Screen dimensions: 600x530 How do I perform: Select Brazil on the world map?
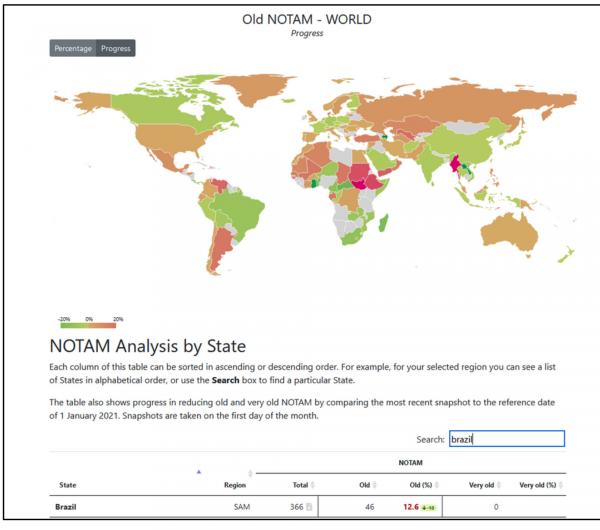pyautogui.click(x=237, y=210)
